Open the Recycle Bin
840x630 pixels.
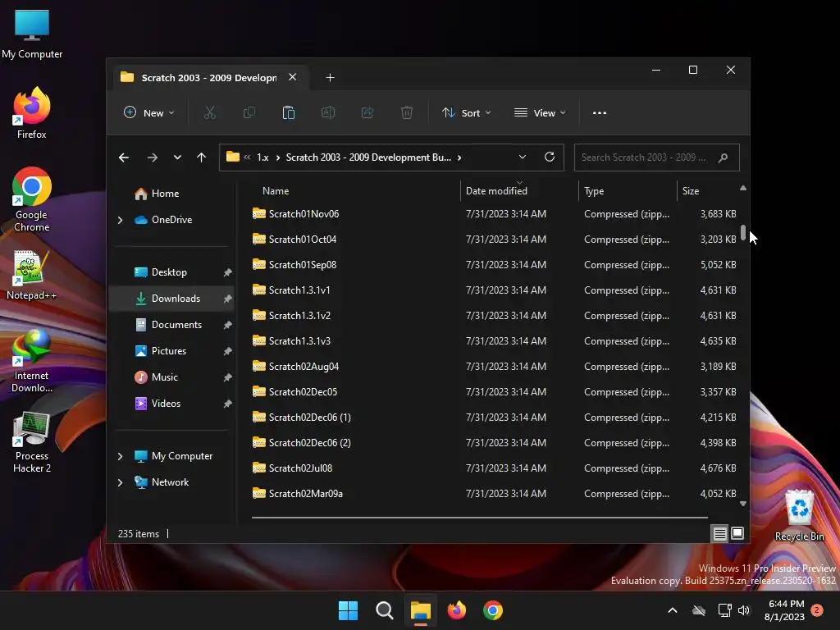pyautogui.click(x=799, y=515)
